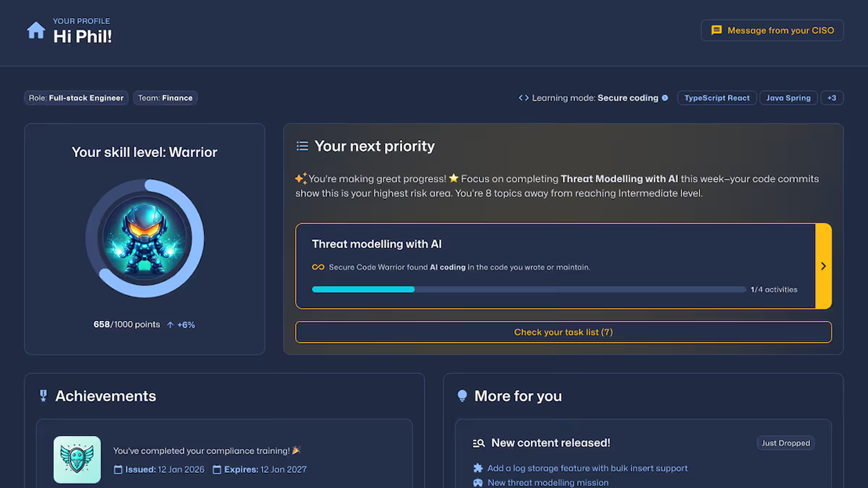Viewport: 868px width, 488px height.
Task: Open Threat modelling via the right chevron arrow
Action: pyautogui.click(x=823, y=265)
